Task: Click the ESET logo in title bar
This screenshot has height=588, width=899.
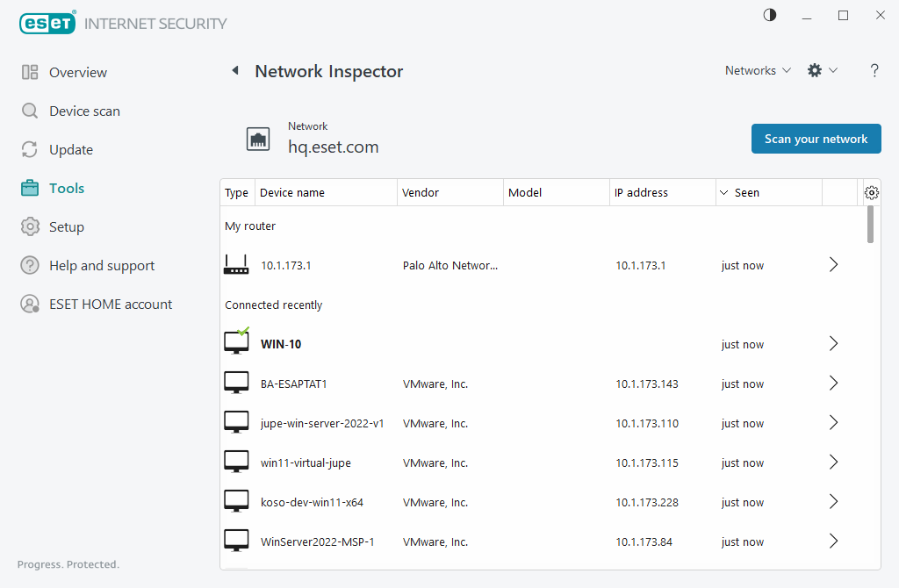Action: point(47,23)
